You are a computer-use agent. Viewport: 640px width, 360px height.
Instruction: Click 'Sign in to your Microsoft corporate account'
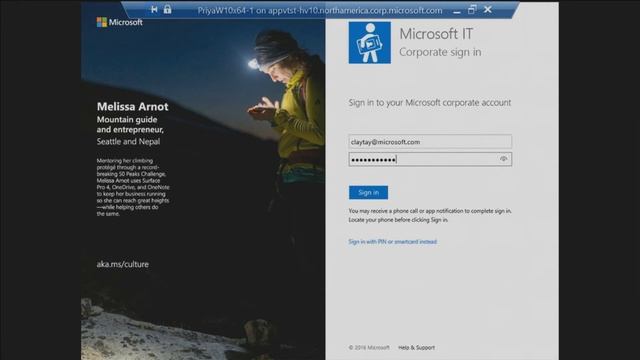pos(429,102)
